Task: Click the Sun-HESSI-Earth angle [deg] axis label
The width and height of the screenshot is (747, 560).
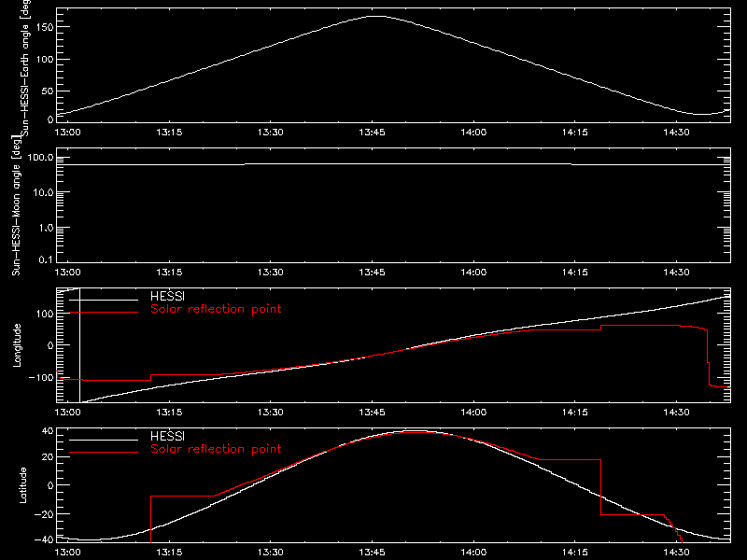Action: [x=25, y=67]
